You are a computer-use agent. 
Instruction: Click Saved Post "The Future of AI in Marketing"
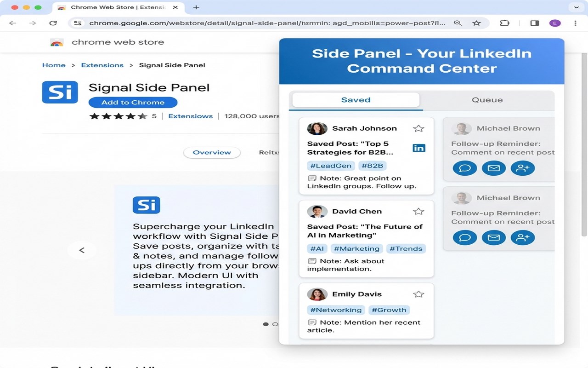[365, 231]
